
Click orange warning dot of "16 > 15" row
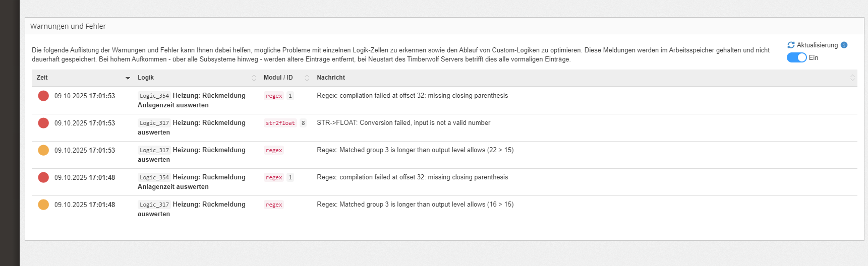[43, 205]
